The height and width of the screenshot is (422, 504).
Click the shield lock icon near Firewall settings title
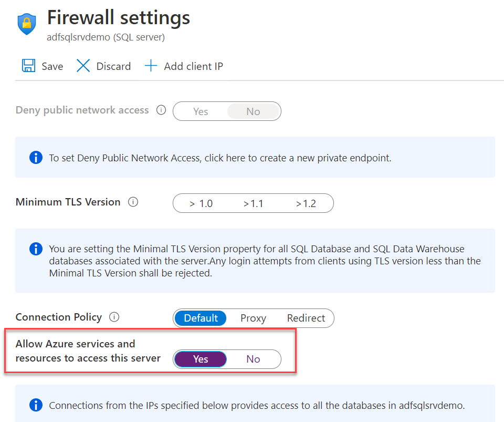(26, 23)
